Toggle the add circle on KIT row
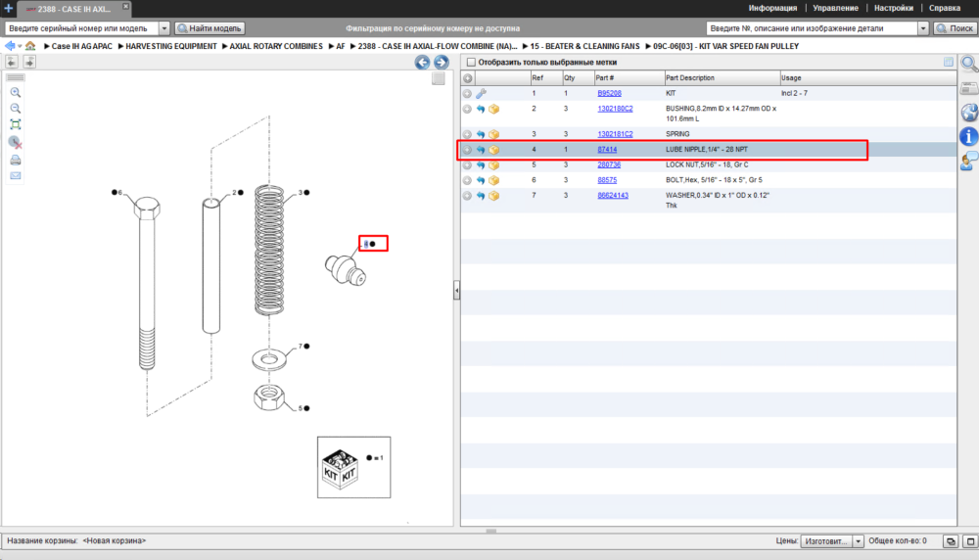 (x=467, y=94)
